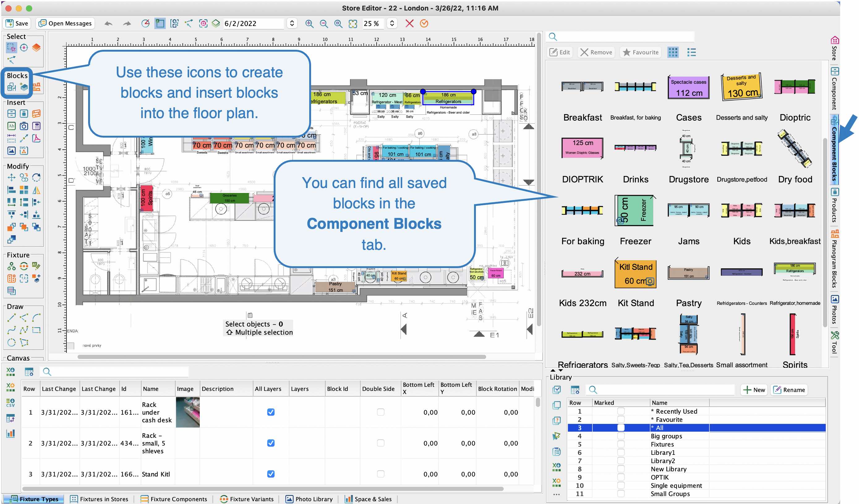Click the redo arrow in toolbar

[x=127, y=23]
